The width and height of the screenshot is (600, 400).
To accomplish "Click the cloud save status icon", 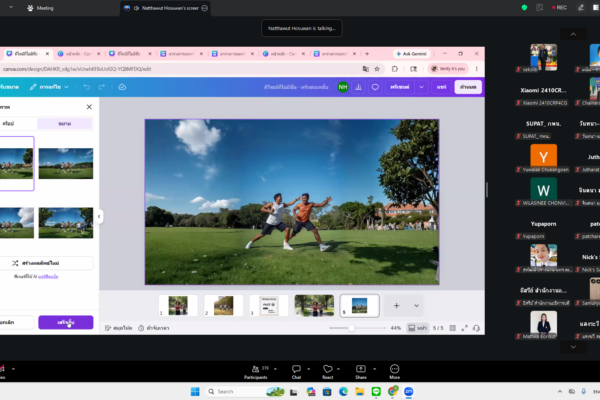I will (122, 87).
